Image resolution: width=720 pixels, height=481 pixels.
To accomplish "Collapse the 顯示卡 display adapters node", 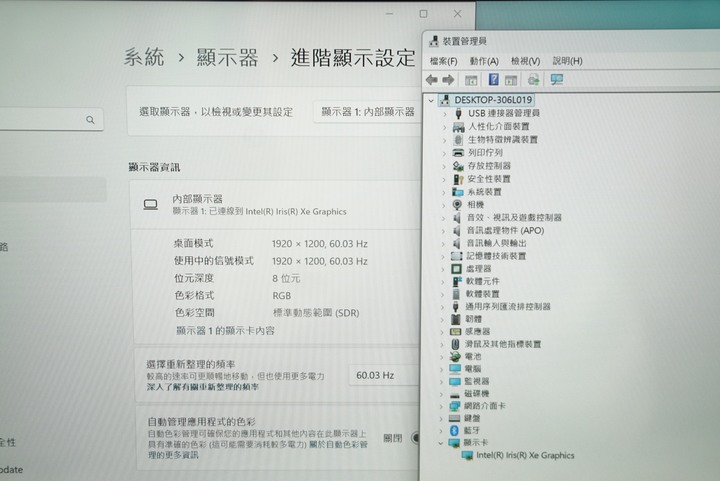I will coord(442,443).
